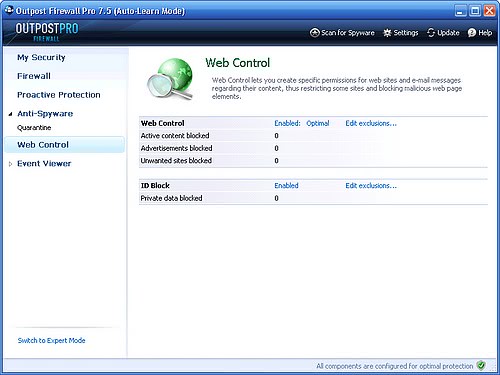Click the Unwanted sites blocked count 0
Screen dimensions: 500x375
point(276,161)
